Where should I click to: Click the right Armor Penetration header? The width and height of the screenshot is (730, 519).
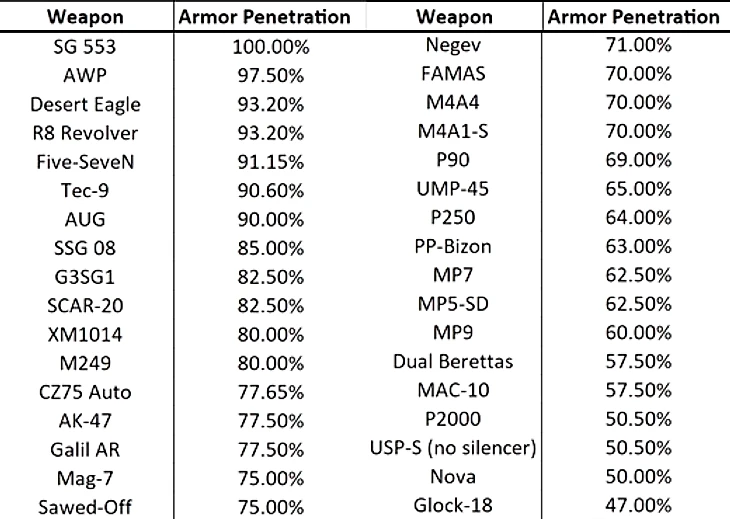click(x=633, y=17)
